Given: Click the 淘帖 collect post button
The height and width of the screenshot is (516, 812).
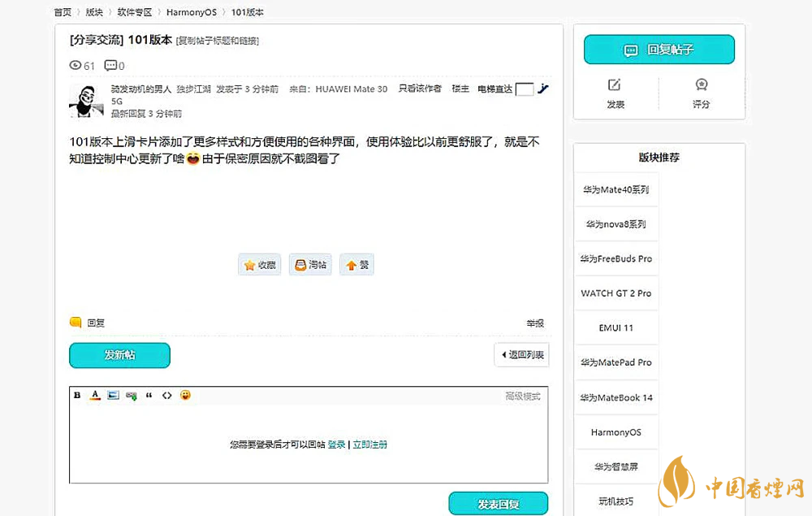Looking at the screenshot, I should tap(310, 265).
